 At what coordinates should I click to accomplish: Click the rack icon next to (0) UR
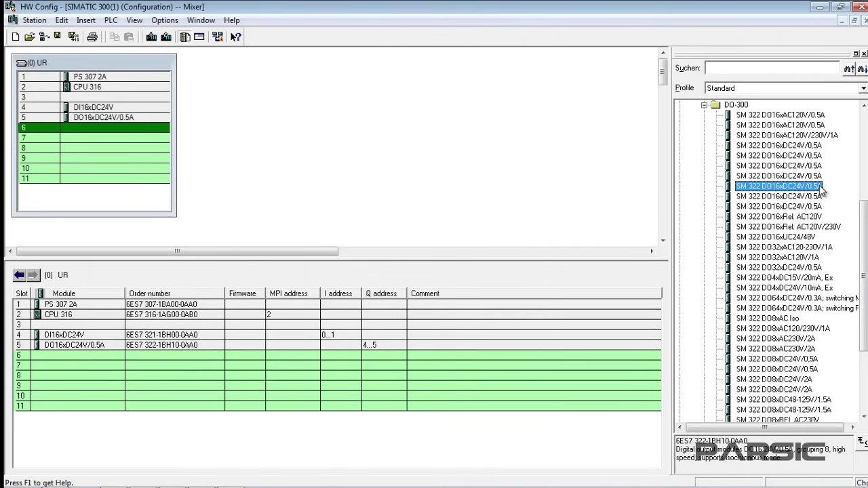click(x=21, y=63)
